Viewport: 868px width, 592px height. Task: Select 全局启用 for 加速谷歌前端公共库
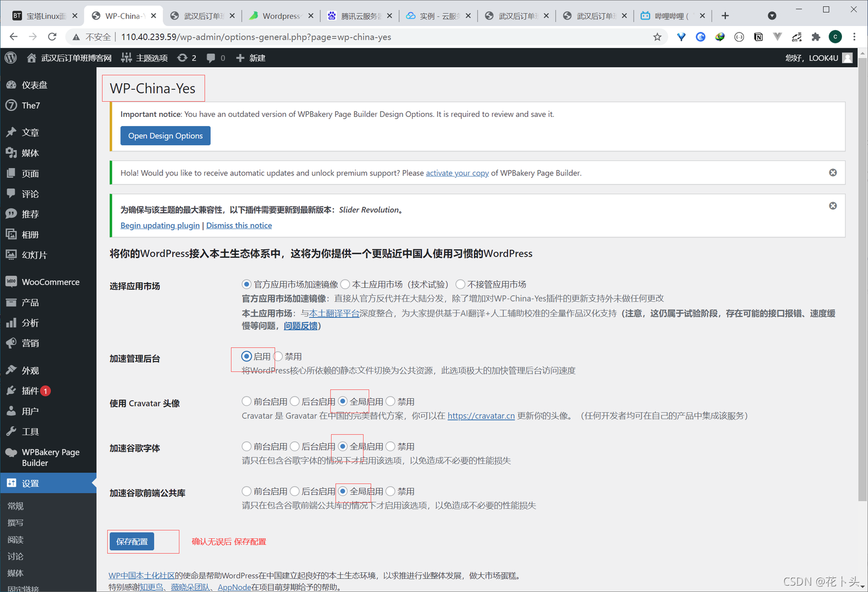343,491
